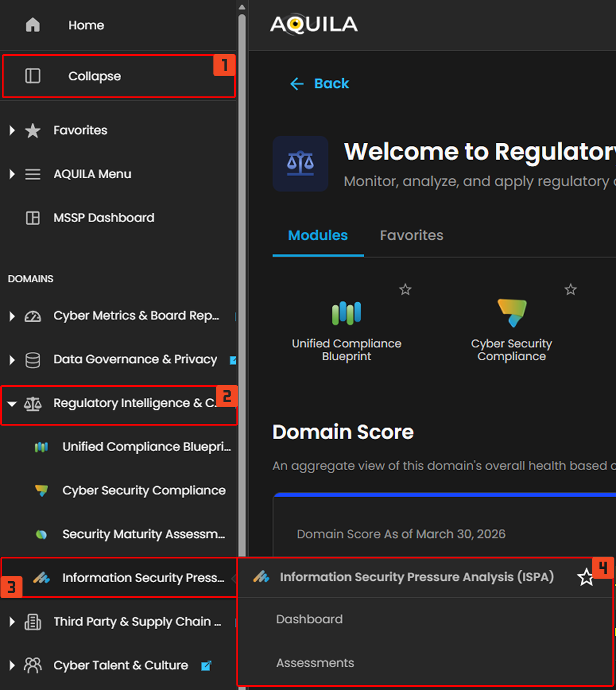The image size is (616, 690).
Task: Favorite the Cyber Security Compliance module star
Action: pos(571,290)
